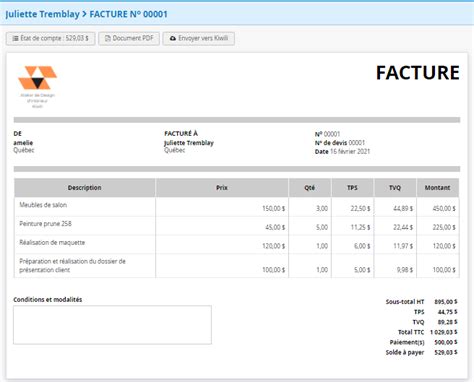Click the PDF file icon
The height and width of the screenshot is (382, 474).
point(108,38)
